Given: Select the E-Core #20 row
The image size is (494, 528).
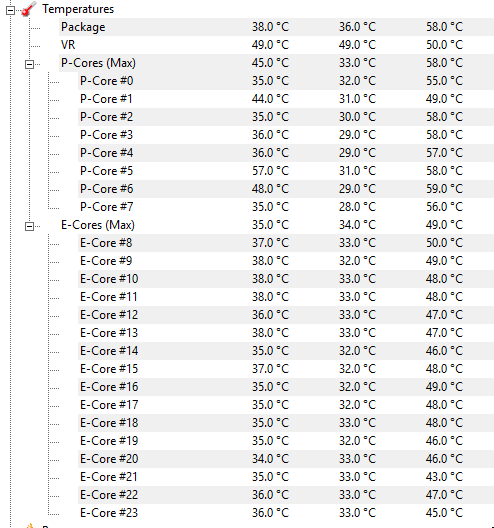Looking at the screenshot, I should [x=286, y=459].
